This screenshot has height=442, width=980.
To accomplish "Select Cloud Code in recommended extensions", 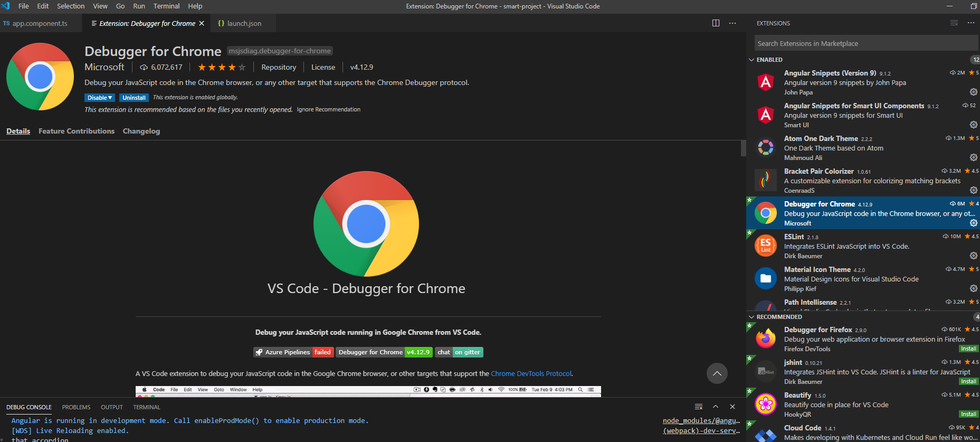I will pos(863,432).
